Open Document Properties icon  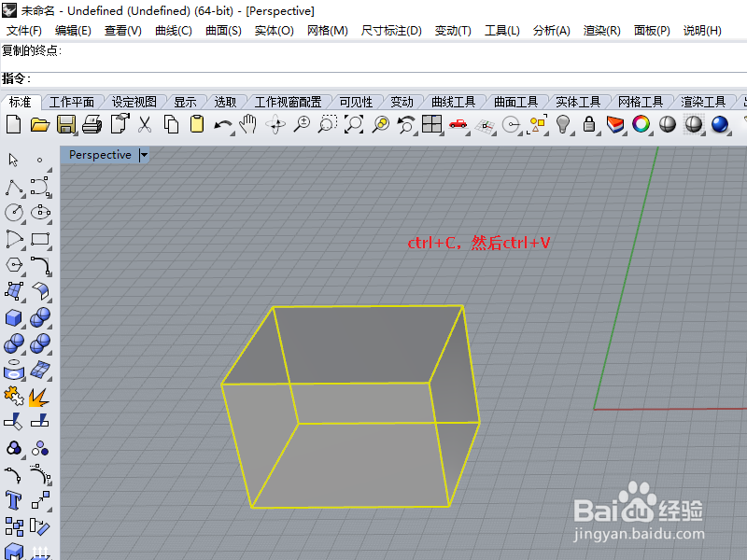[x=120, y=124]
